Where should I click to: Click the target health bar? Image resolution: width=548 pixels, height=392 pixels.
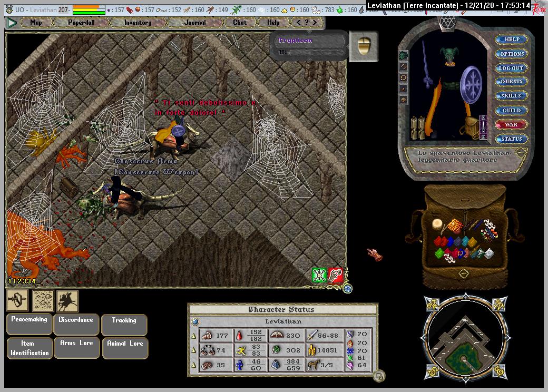309,46
